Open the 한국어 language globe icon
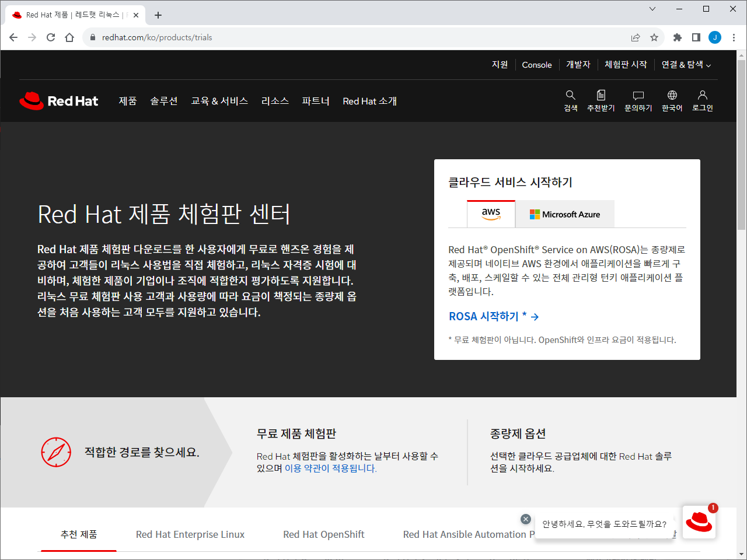Screen dimensions: 747x560 [x=672, y=100]
